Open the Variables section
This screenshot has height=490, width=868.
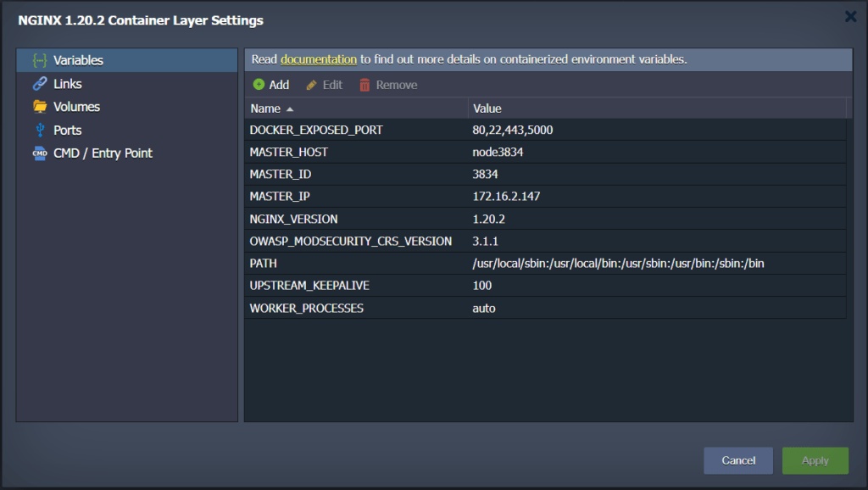coord(127,60)
